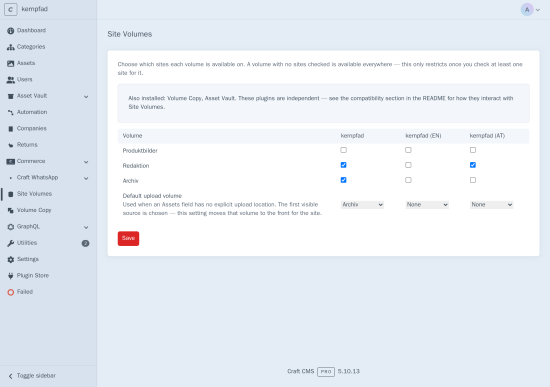The width and height of the screenshot is (550, 387).
Task: Click the Default upload volume label
Action: pos(152,196)
